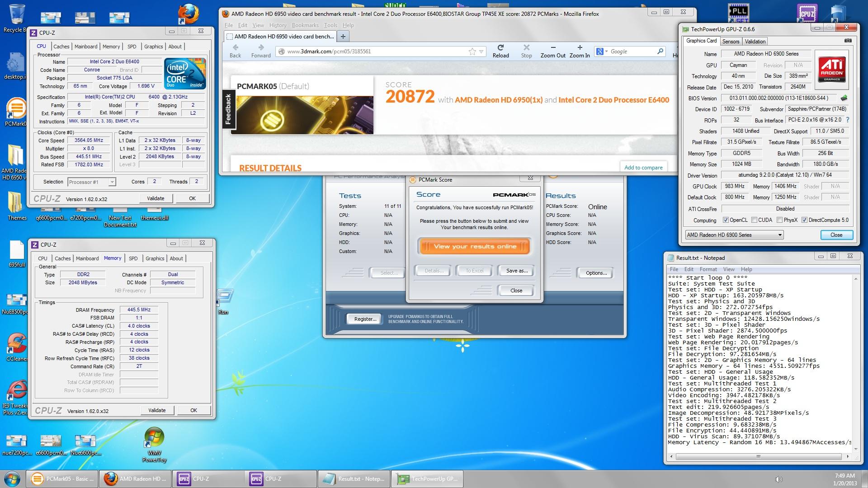Click the Google search input field
868x488 pixels.
coord(632,52)
